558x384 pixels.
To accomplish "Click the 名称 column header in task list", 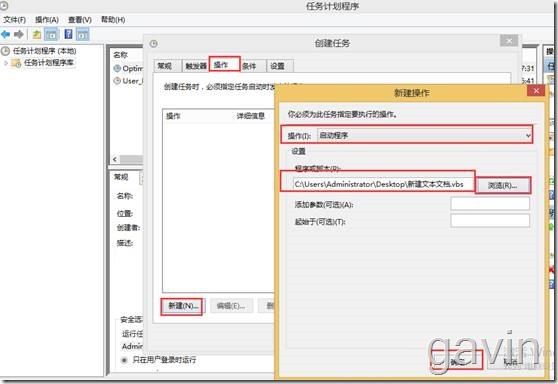I will (x=120, y=55).
